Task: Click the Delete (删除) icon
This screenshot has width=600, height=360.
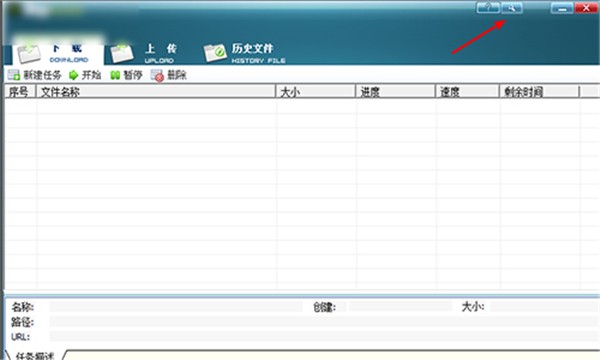Action: (x=157, y=75)
